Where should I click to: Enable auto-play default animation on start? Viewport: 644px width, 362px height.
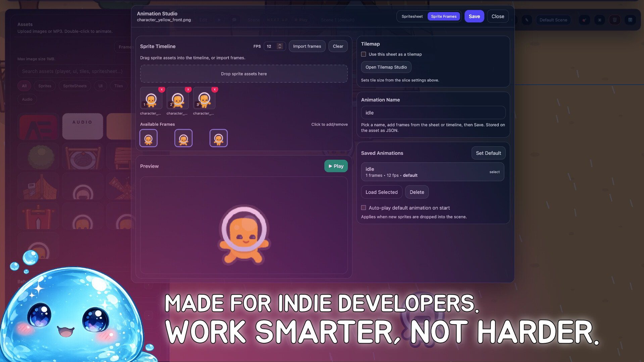(x=363, y=208)
